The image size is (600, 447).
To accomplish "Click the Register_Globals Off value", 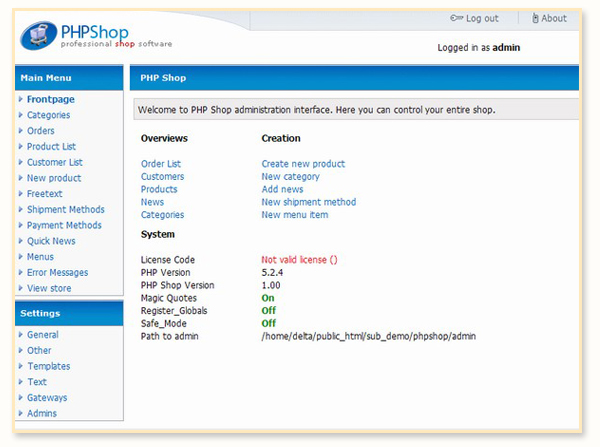I will (x=269, y=310).
